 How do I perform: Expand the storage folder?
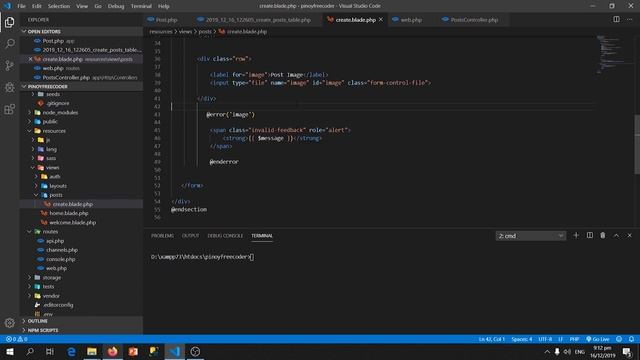(x=82, y=278)
